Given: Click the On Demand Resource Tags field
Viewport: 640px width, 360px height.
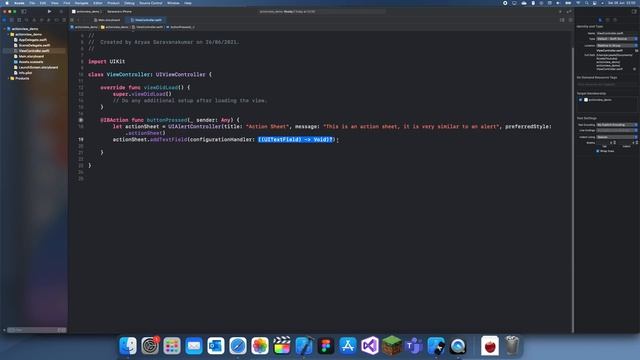Looking at the screenshot, I should [607, 84].
